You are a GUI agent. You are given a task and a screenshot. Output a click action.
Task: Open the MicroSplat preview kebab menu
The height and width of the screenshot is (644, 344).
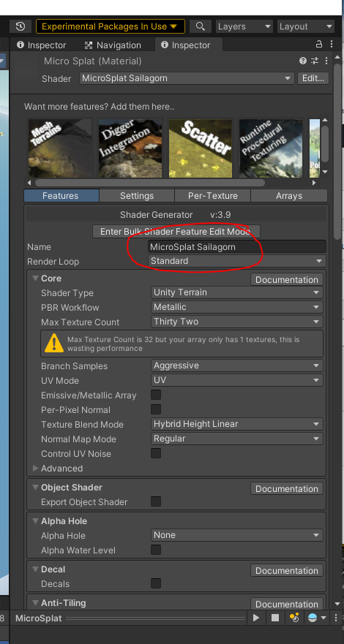(336, 618)
